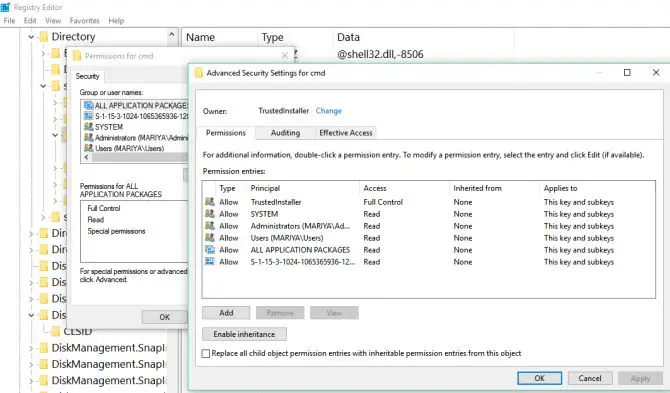The height and width of the screenshot is (393, 670).
Task: Open the Help menu
Action: pyautogui.click(x=116, y=21)
